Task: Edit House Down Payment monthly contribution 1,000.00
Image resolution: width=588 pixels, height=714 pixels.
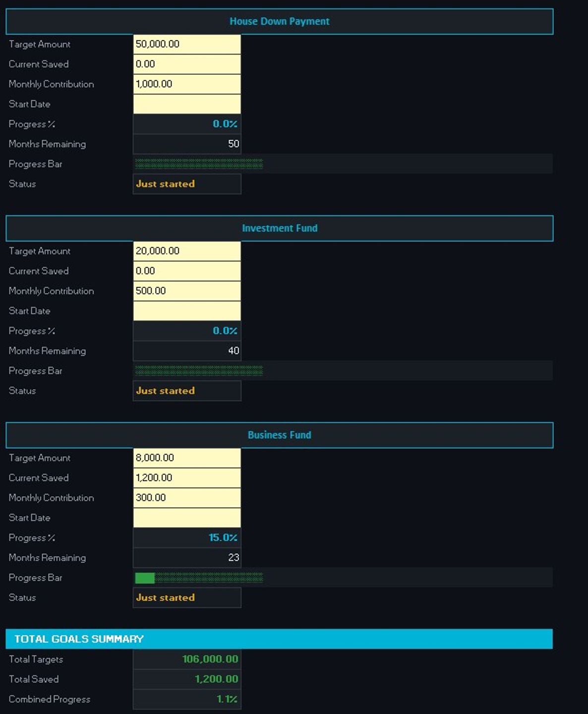Action: 187,84
